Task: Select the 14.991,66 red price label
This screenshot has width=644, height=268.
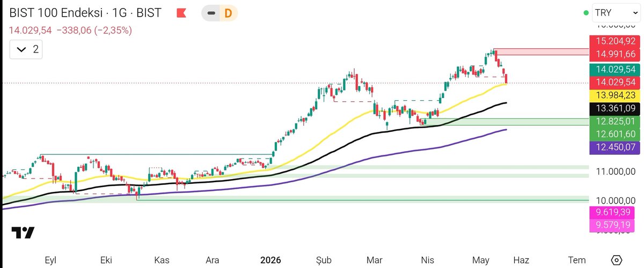Action: click(615, 54)
